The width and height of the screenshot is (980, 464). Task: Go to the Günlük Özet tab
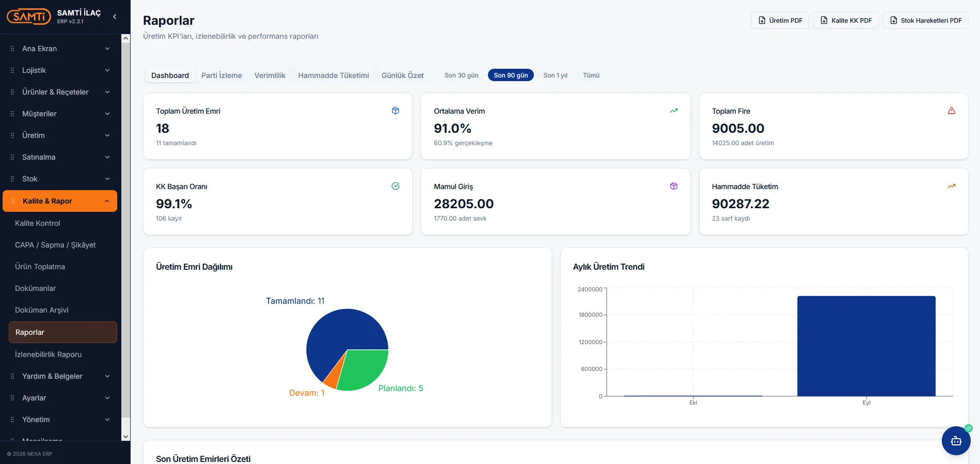pyautogui.click(x=403, y=75)
